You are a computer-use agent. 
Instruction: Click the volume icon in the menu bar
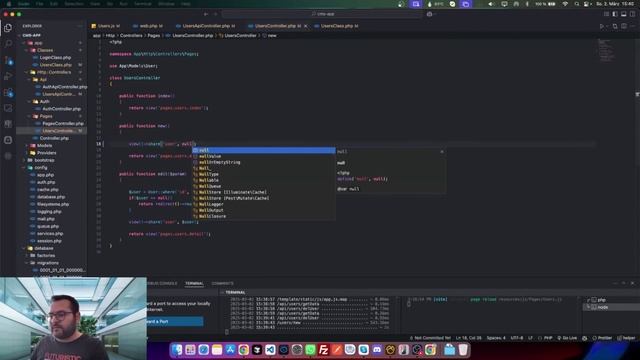[x=491, y=4]
